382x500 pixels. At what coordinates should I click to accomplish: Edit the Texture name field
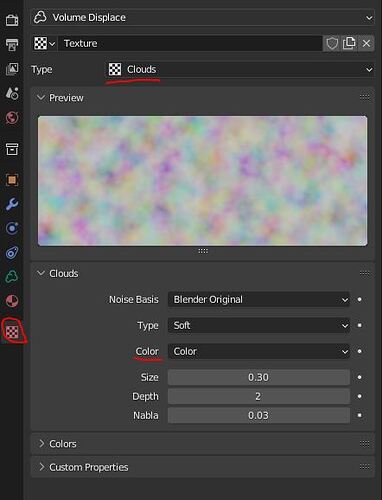point(190,43)
